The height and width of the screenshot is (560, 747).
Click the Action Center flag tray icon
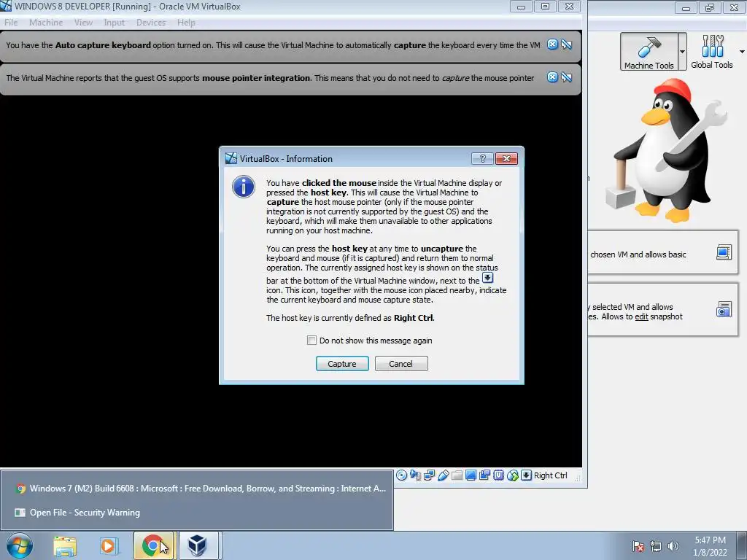(638, 546)
